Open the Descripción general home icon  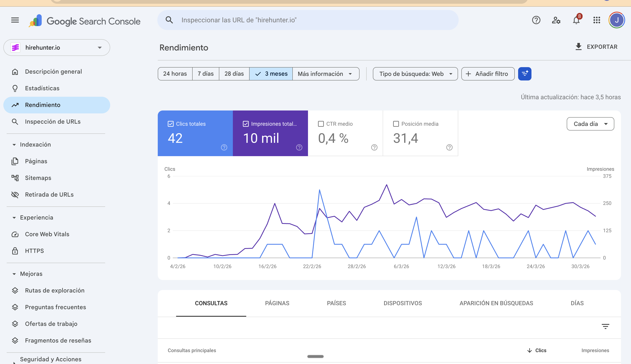15,72
